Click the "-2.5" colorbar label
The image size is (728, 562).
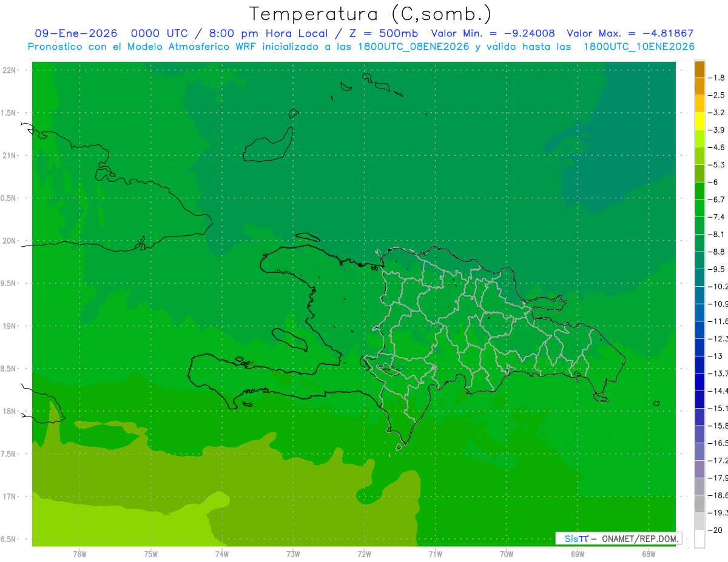716,95
